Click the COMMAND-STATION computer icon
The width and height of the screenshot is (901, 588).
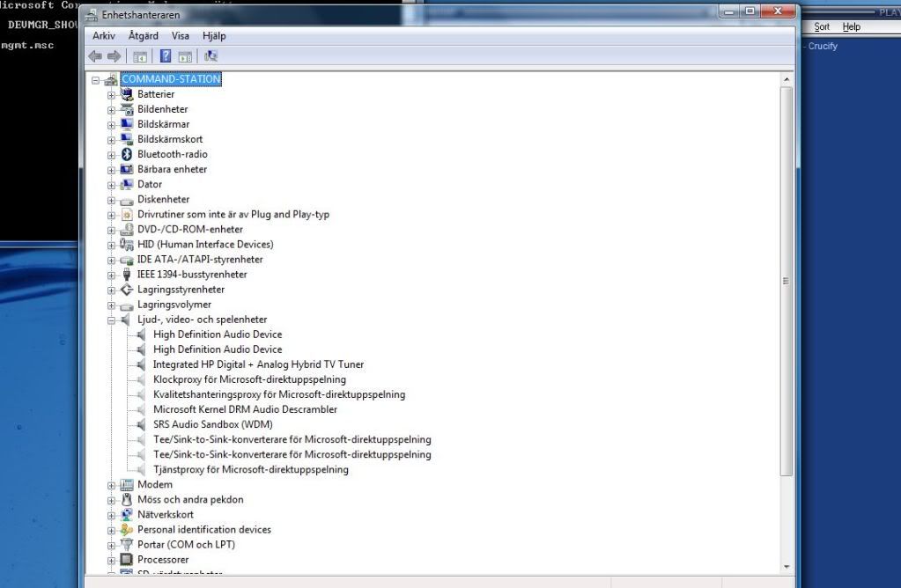111,80
